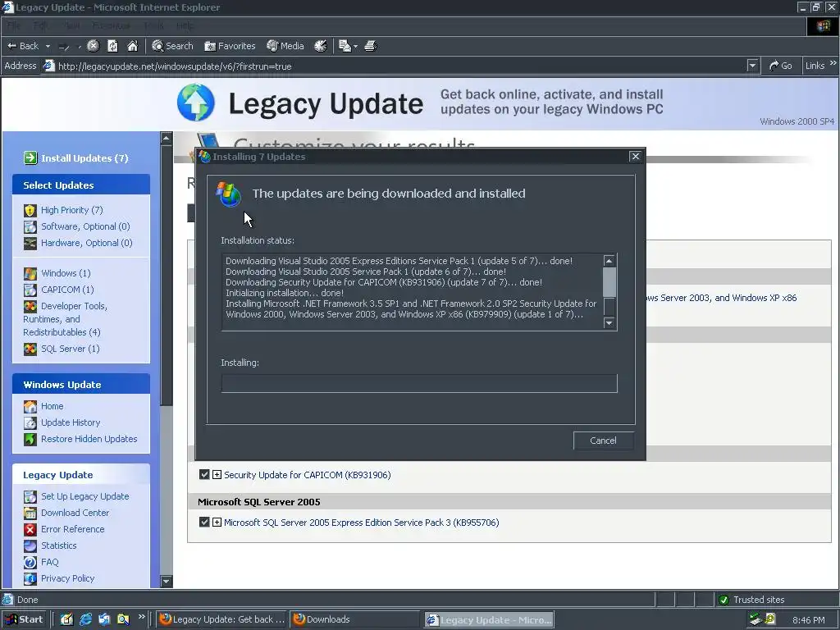Screen dimensions: 840x630
Task: Click the Developer Tools category icon
Action: 30,307
